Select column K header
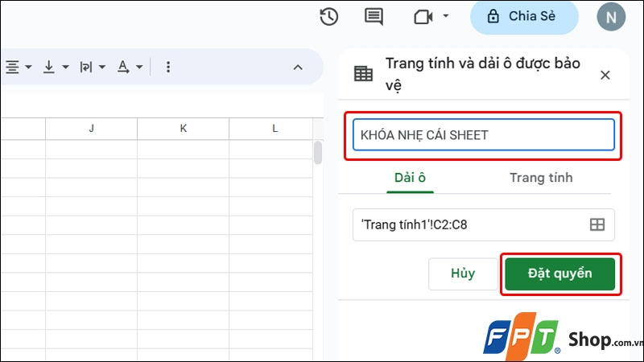This screenshot has height=362, width=644. pos(184,129)
